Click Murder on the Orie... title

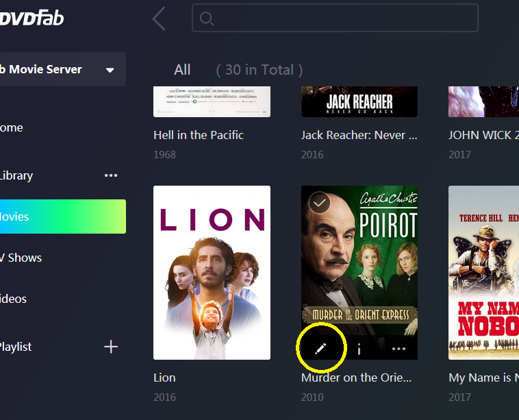357,378
